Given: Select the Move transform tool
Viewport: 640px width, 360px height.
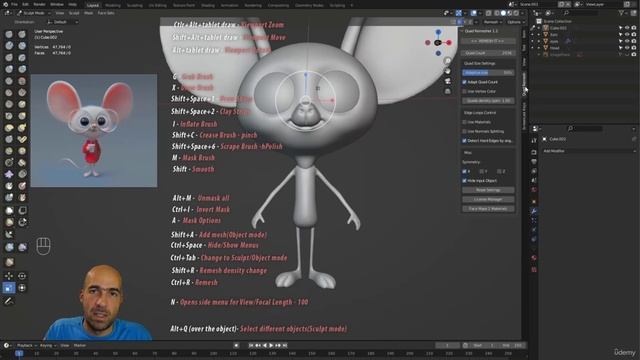Looking at the screenshot, I should click(9, 276).
